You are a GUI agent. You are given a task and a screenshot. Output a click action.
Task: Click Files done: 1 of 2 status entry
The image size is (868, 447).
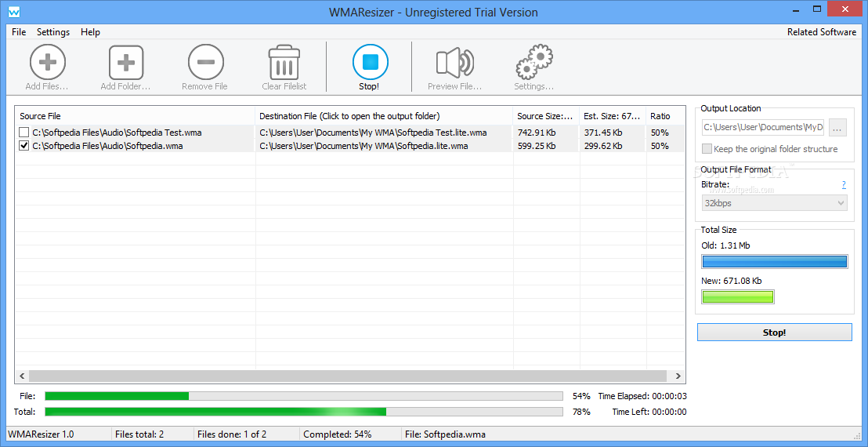point(232,434)
